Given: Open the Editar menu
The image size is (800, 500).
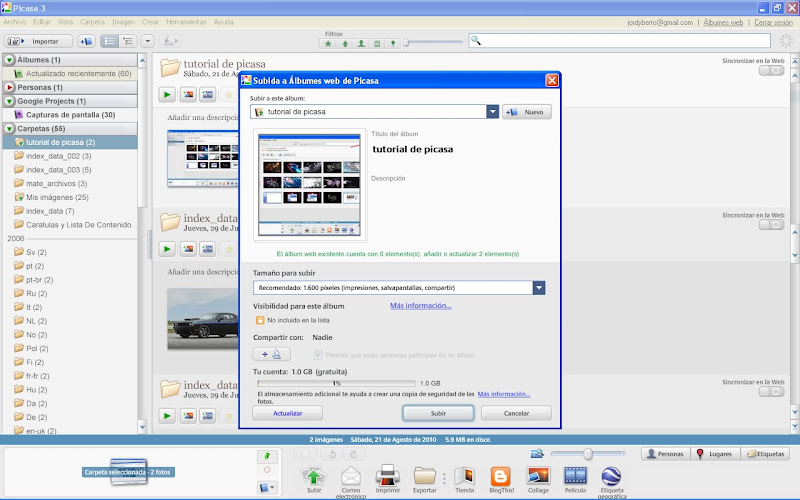Looking at the screenshot, I should coord(42,22).
